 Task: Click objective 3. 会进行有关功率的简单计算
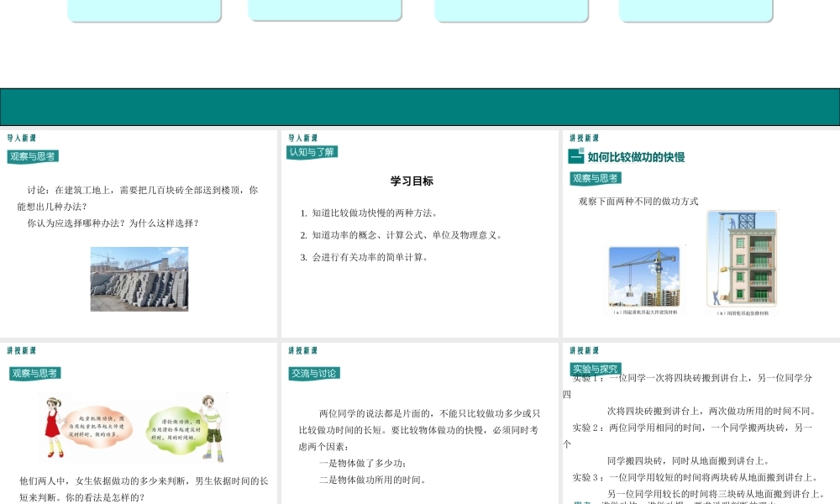[x=365, y=257]
